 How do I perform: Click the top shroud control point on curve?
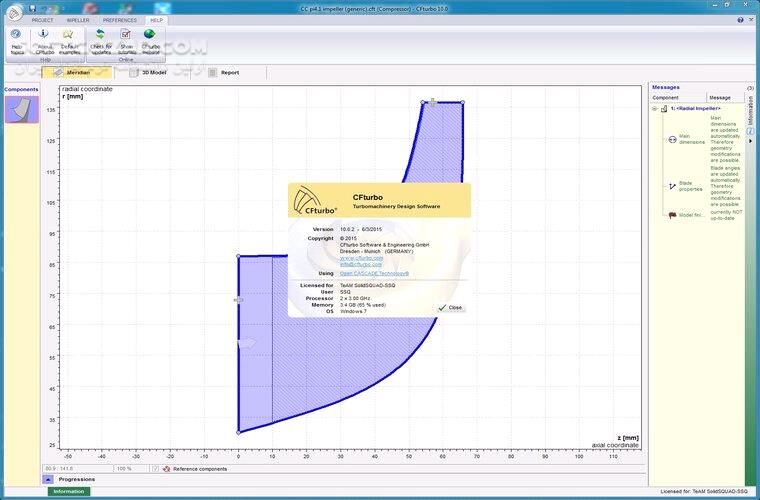click(x=422, y=102)
